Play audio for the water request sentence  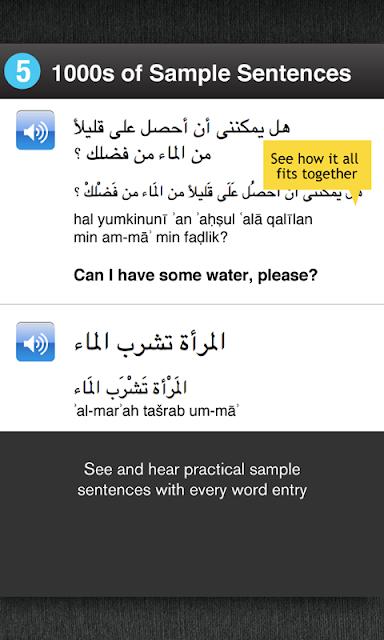pyautogui.click(x=35, y=130)
